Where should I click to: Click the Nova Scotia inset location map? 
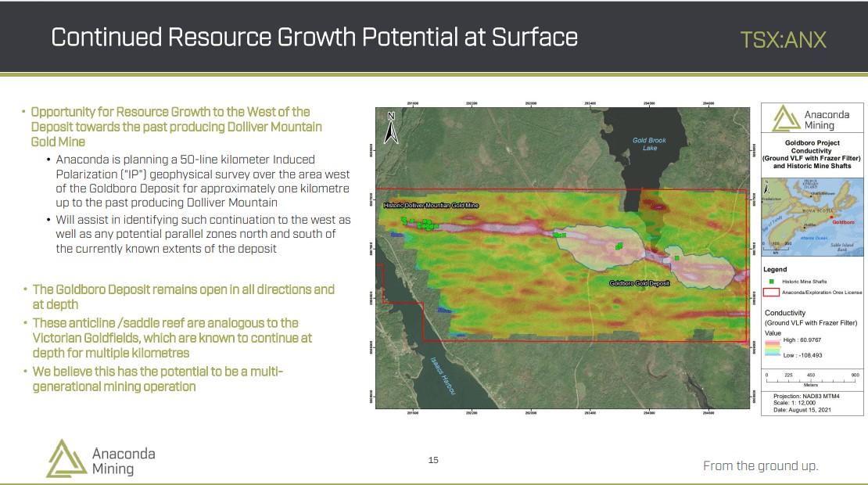click(x=812, y=217)
